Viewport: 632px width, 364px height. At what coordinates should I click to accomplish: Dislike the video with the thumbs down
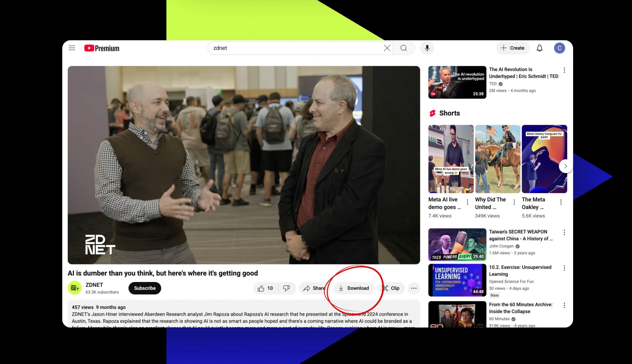point(286,288)
